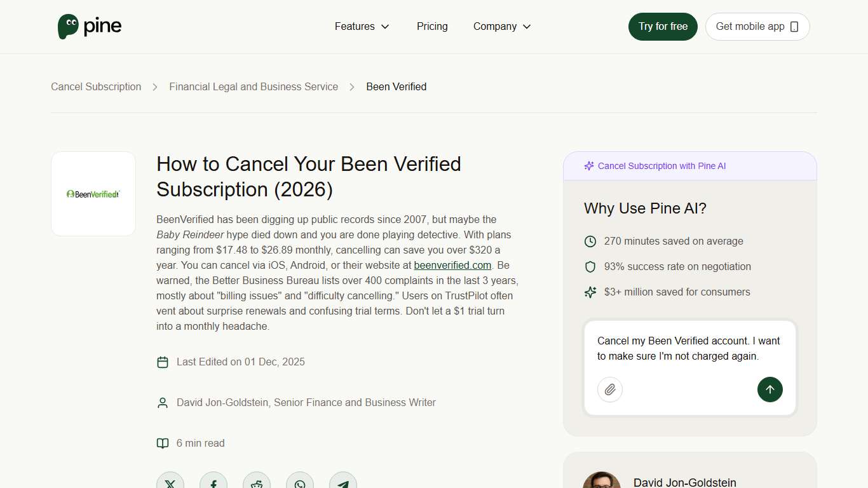868x488 pixels.
Task: Click the author profile icon near David Jon-Goldstein
Action: coord(163,402)
